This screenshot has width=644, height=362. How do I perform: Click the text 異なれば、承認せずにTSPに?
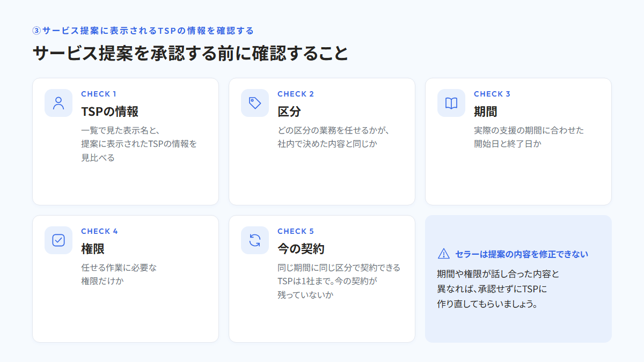tap(492, 289)
